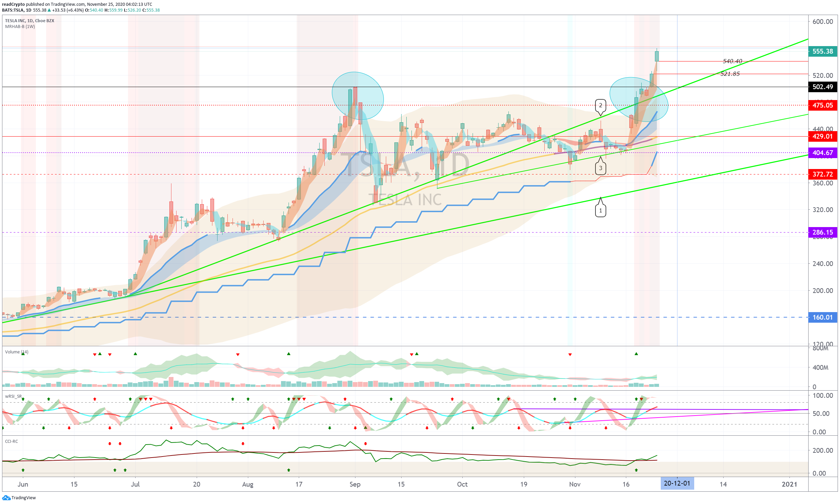
Task: Select the high value H:559.99 in header
Action: click(x=113, y=10)
